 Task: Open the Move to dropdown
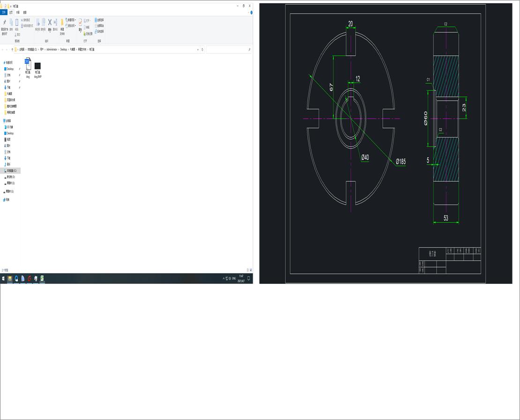[38, 25]
